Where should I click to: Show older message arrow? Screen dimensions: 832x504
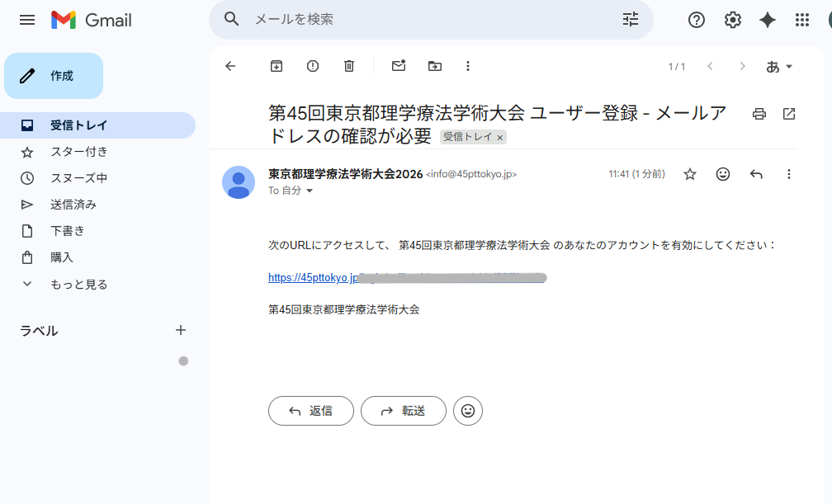coord(742,66)
